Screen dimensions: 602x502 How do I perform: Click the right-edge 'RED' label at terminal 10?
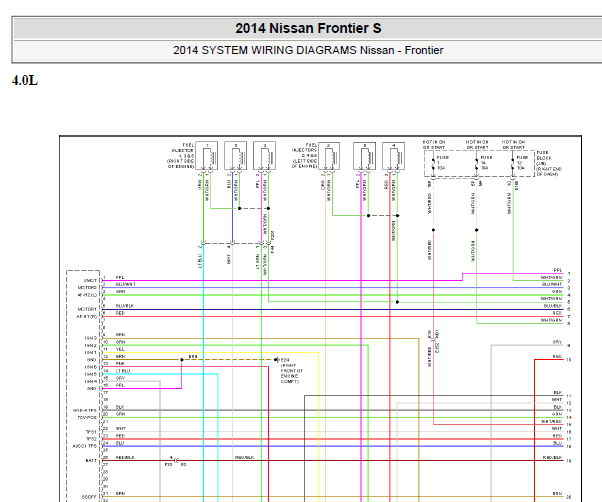pyautogui.click(x=558, y=357)
